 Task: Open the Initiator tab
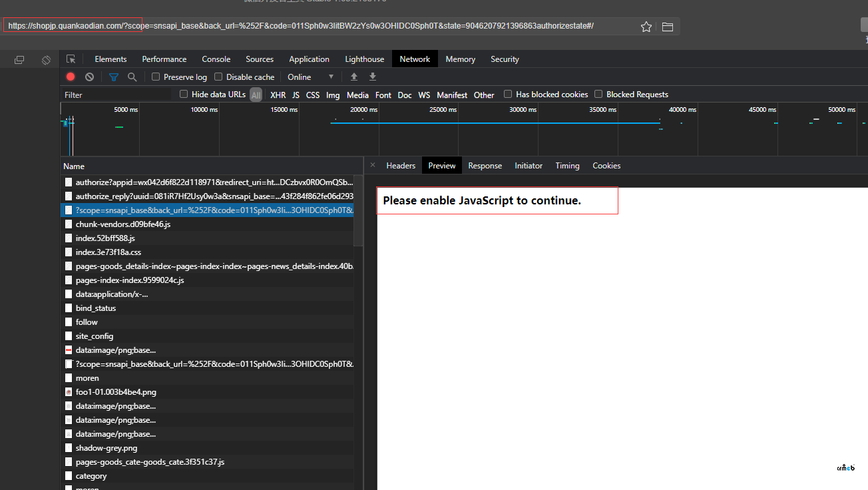point(529,166)
